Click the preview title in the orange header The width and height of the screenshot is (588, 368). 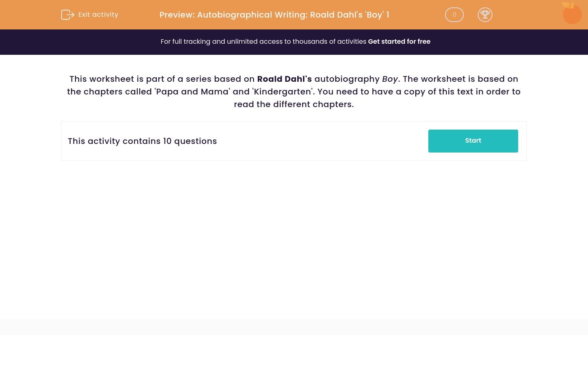pyautogui.click(x=274, y=15)
